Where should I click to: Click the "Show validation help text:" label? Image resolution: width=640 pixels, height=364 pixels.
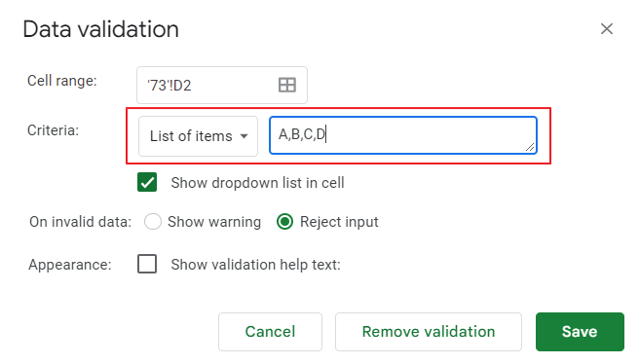255,265
